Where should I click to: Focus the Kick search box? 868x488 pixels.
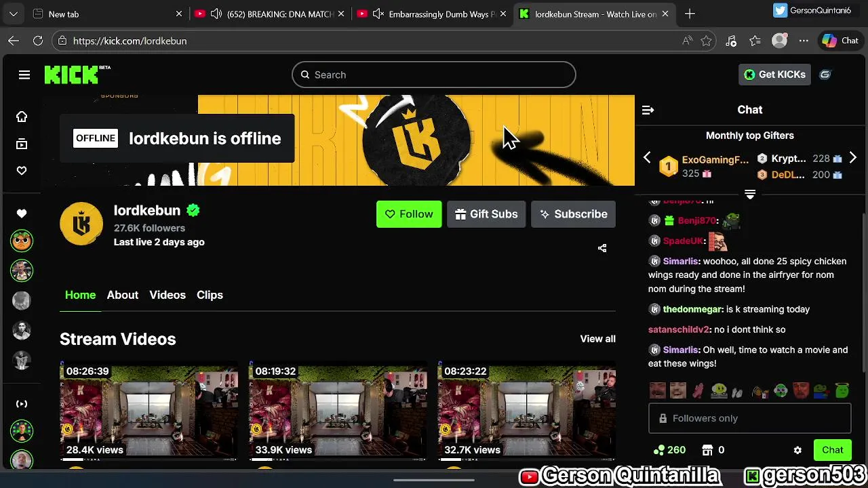[434, 75]
